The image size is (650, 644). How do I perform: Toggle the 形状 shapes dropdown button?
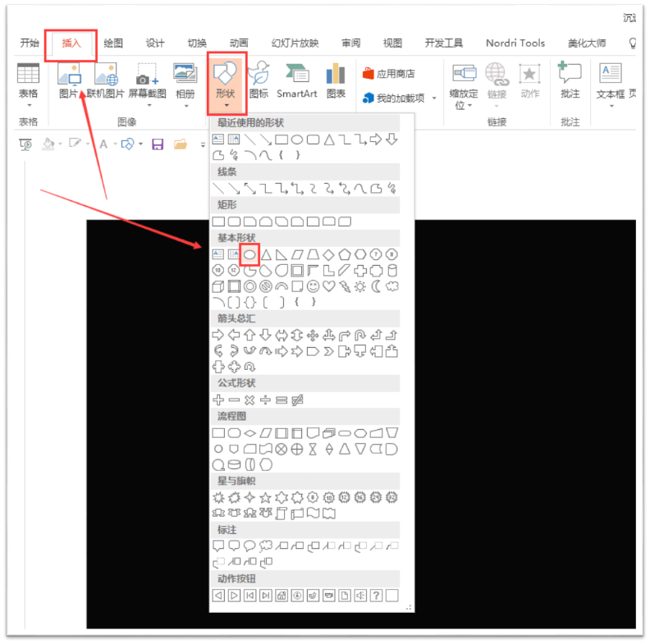tap(227, 84)
